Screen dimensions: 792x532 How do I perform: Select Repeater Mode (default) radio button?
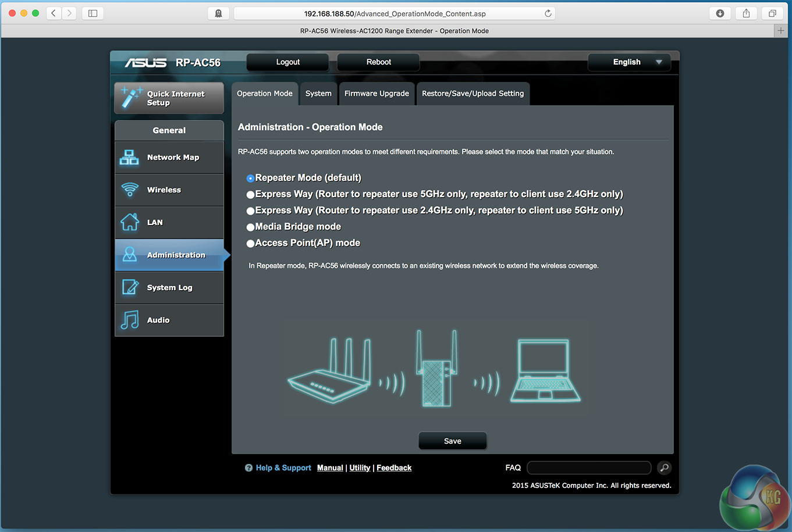coord(250,178)
